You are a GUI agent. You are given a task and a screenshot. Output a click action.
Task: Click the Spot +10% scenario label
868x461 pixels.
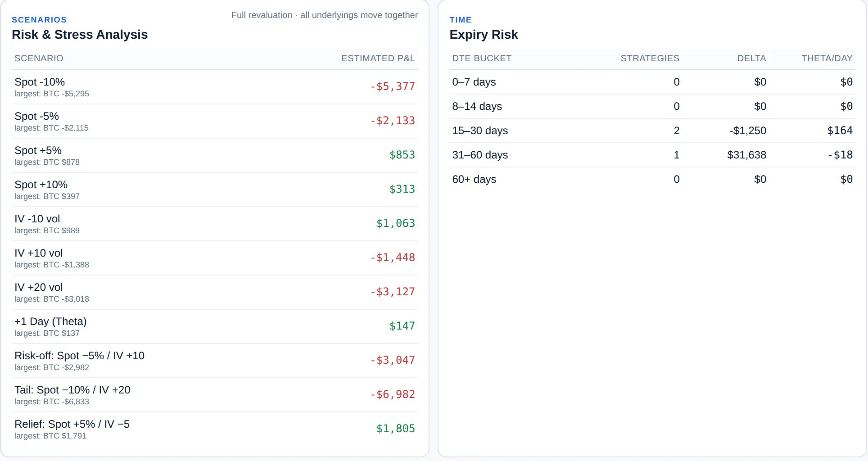pyautogui.click(x=41, y=185)
